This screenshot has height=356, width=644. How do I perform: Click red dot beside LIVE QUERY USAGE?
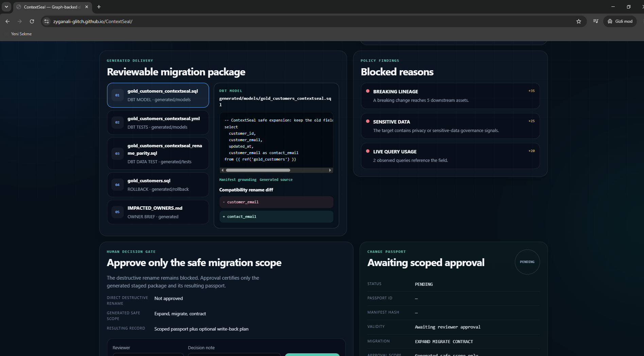coord(368,151)
